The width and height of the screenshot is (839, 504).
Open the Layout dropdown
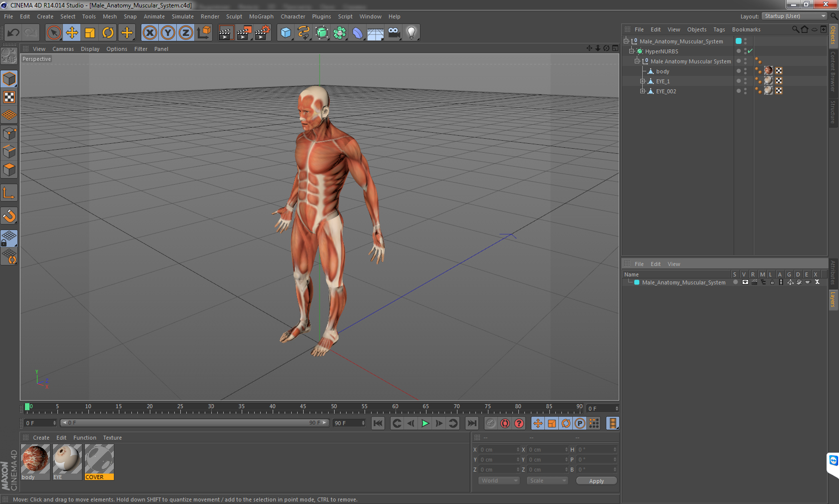[x=795, y=16]
